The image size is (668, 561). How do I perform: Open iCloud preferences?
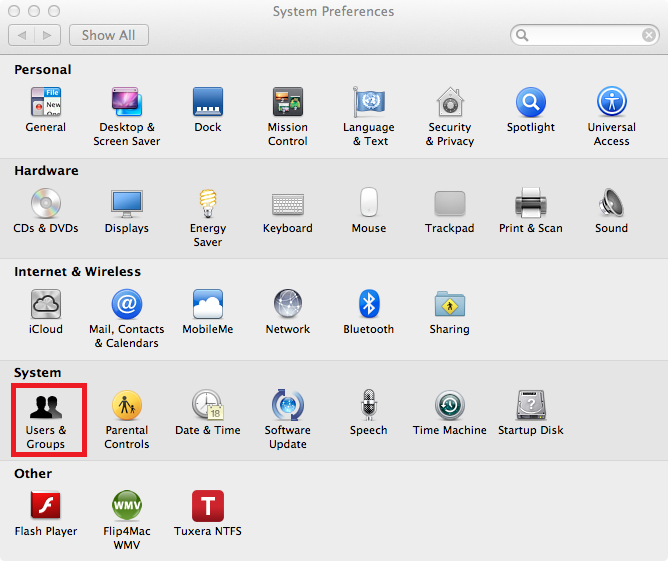(46, 304)
